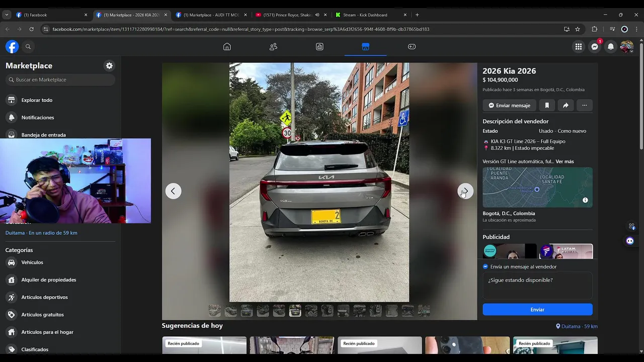Open the listing more options ellipsis
Image resolution: width=644 pixels, height=362 pixels.
click(584, 105)
